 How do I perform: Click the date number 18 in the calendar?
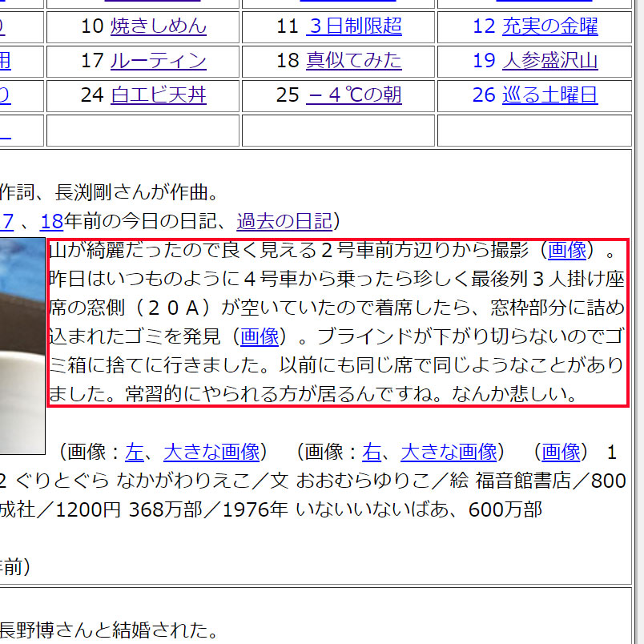[288, 61]
